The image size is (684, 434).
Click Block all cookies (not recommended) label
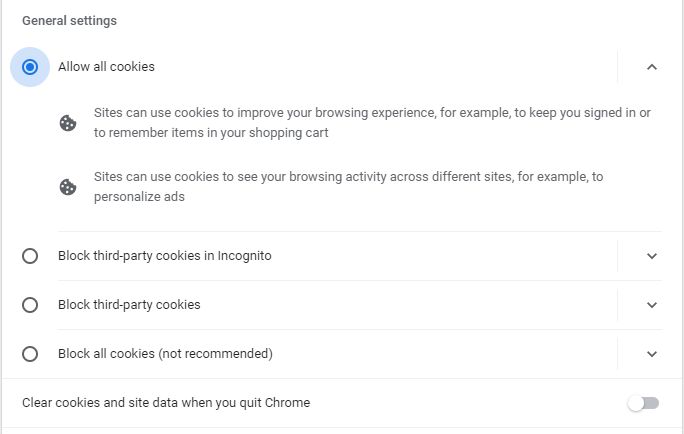tap(165, 353)
